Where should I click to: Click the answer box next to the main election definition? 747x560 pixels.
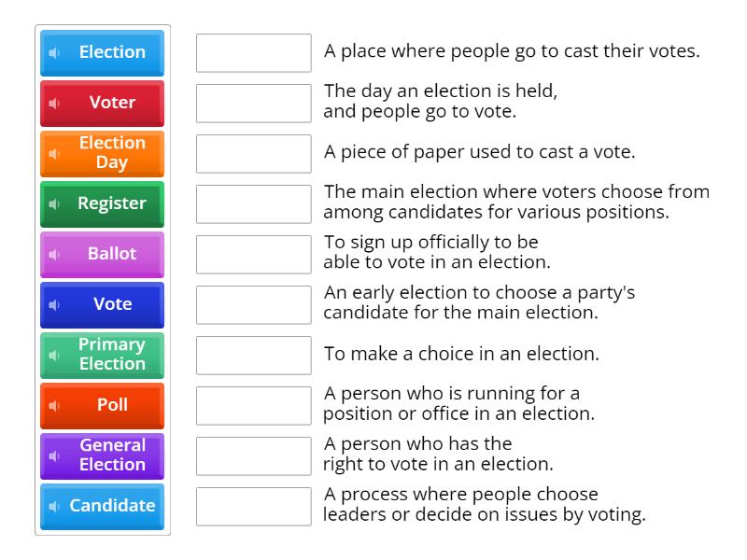254,203
